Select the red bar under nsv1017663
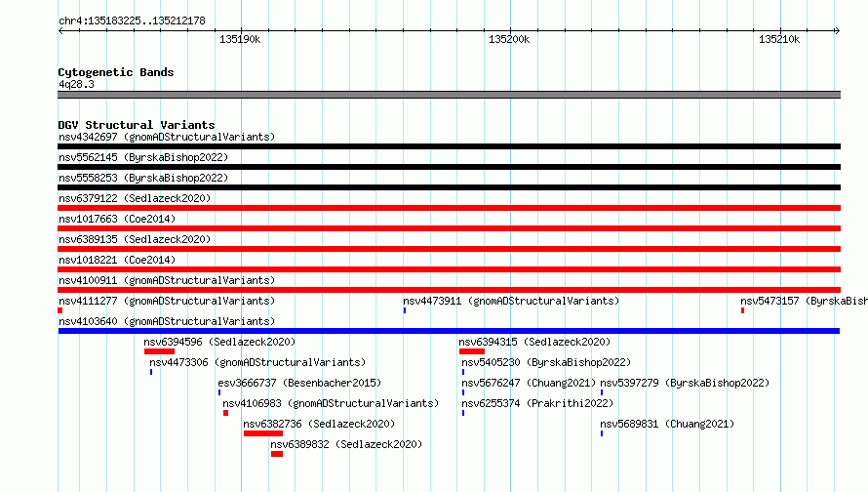This screenshot has height=492, width=868. coord(449,228)
